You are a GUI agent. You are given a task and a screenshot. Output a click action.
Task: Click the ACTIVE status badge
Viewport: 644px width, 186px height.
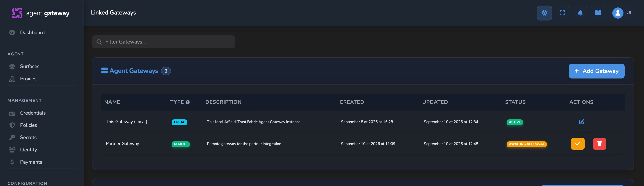click(x=514, y=122)
